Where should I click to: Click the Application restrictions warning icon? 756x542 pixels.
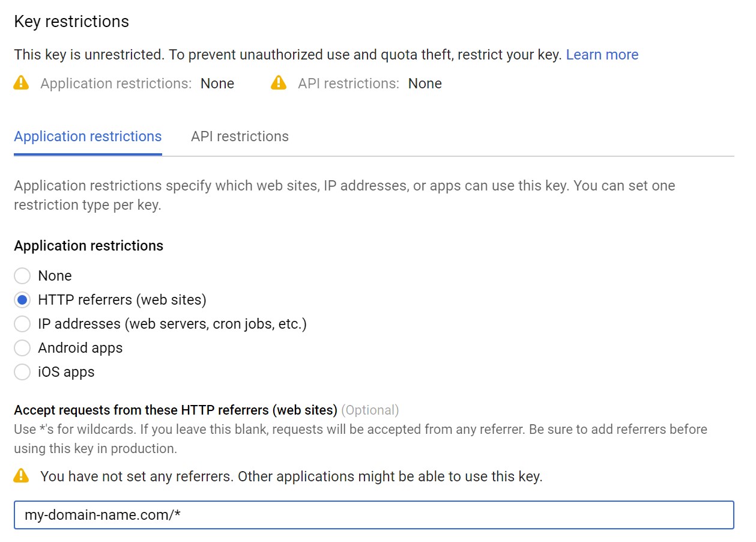pos(21,82)
